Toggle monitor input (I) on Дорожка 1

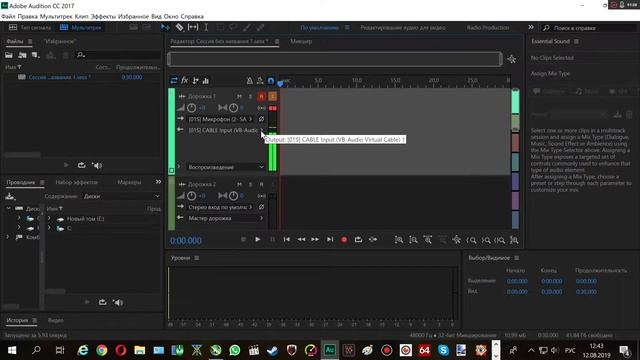272,96
